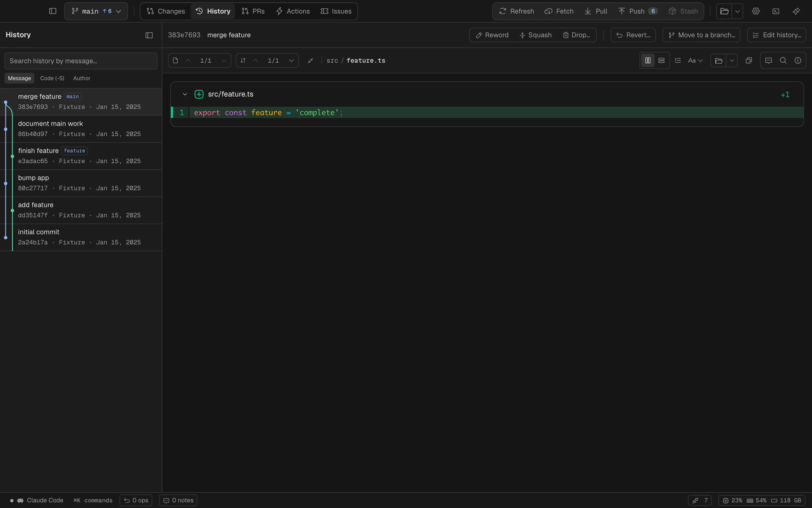Click Move to a branch… button
The width and height of the screenshot is (812, 508).
pyautogui.click(x=701, y=35)
